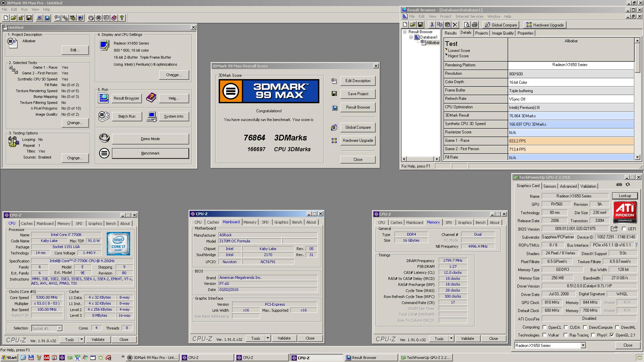The image size is (644, 362).
Task: Switch to the Image Quality tab
Action: tap(502, 33)
